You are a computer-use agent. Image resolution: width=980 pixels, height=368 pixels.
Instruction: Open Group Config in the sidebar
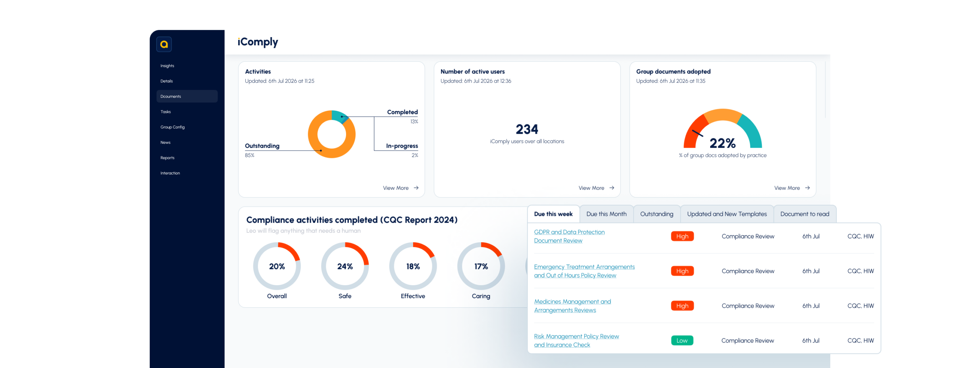[172, 127]
